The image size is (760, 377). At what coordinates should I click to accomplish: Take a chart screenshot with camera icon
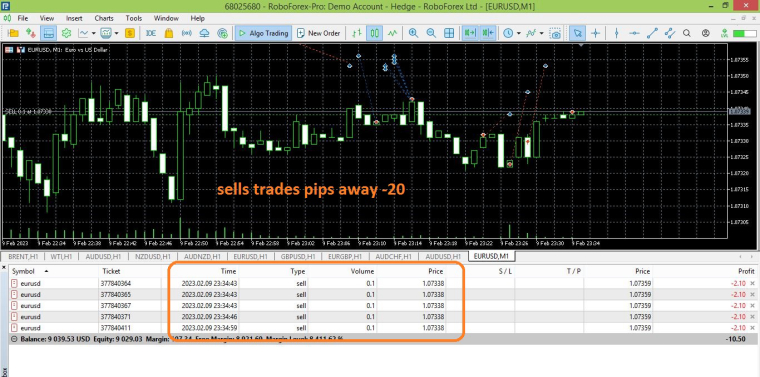tap(555, 33)
